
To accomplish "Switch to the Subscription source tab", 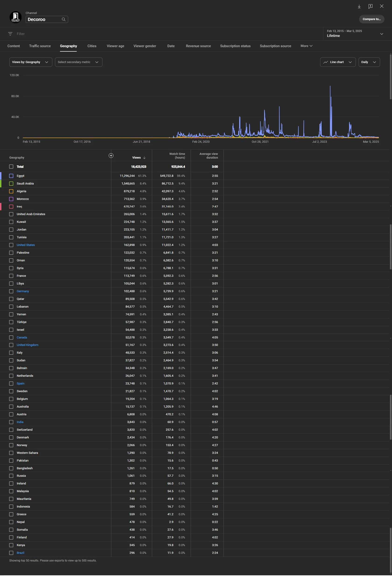I will click(x=275, y=46).
